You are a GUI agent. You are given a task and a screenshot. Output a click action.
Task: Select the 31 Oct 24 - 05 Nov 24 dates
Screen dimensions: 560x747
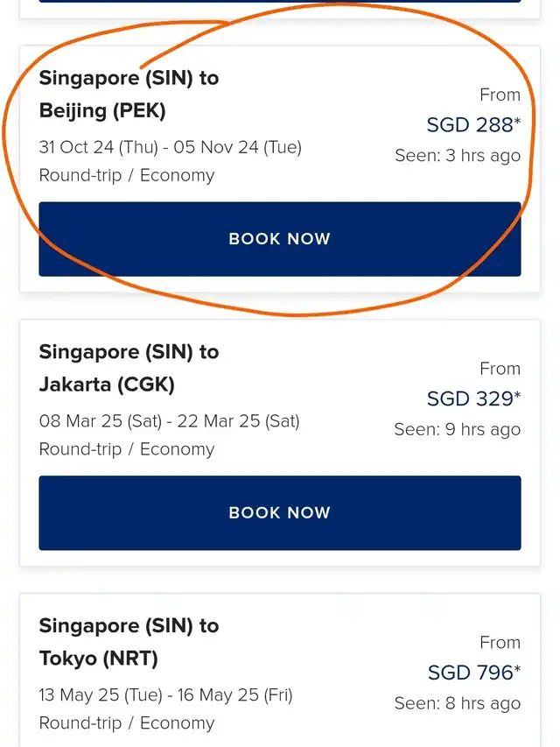170,147
